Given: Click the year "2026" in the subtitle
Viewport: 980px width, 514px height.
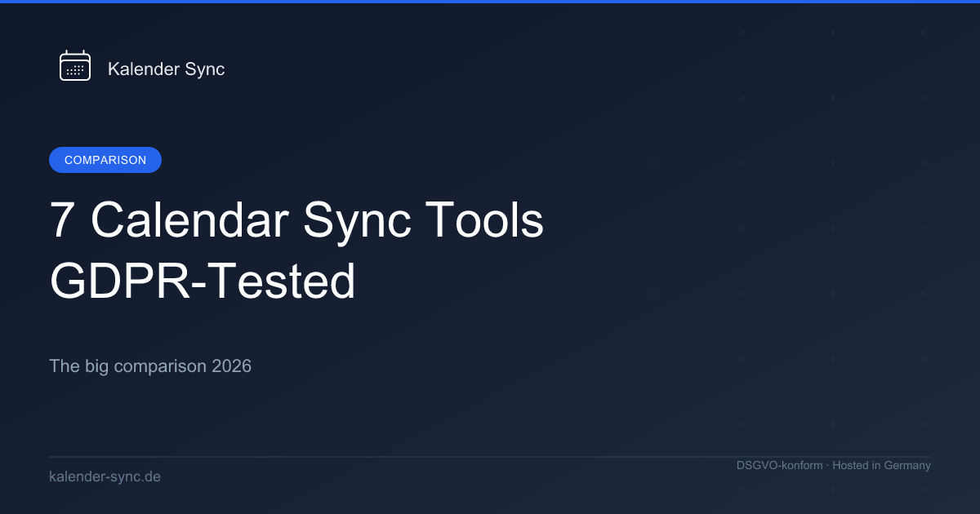Looking at the screenshot, I should pyautogui.click(x=231, y=366).
